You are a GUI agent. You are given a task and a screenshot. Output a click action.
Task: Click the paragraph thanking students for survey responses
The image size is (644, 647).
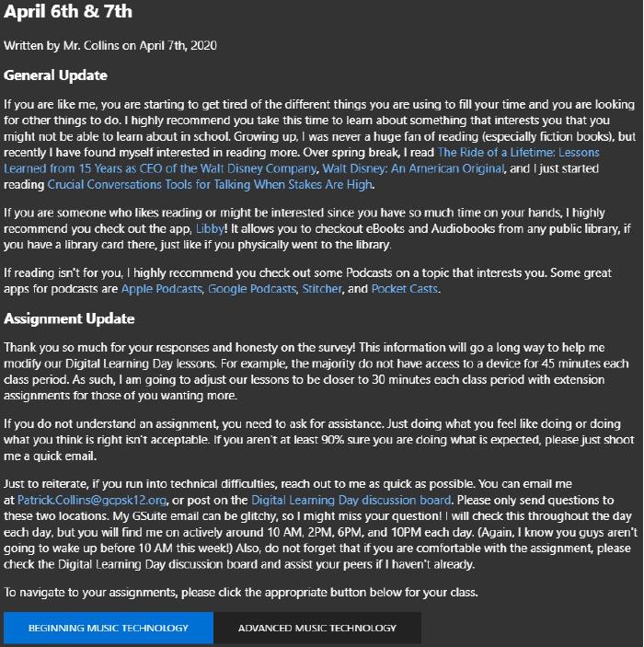coord(313,371)
